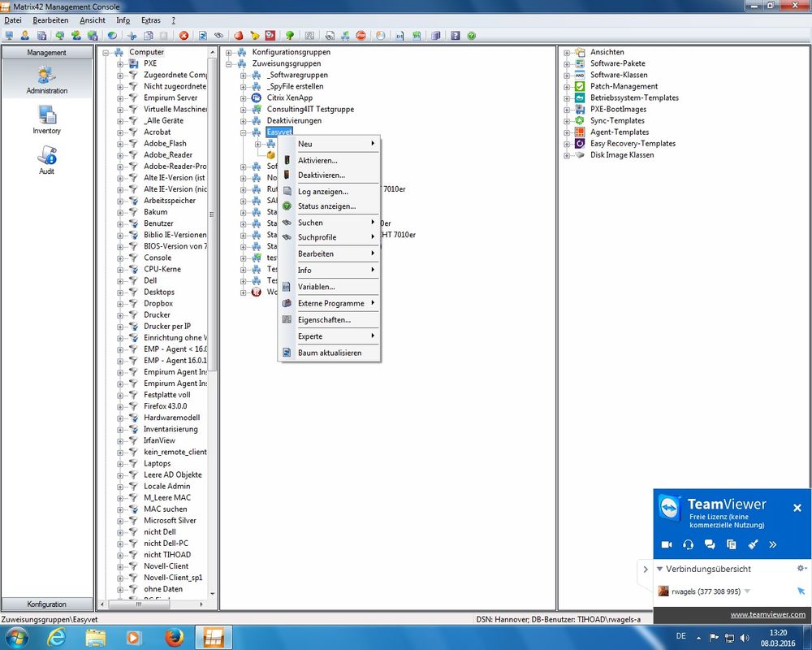This screenshot has width=812, height=650.
Task: Expand the Konfigurationsgruppen tree node
Action: (229, 52)
